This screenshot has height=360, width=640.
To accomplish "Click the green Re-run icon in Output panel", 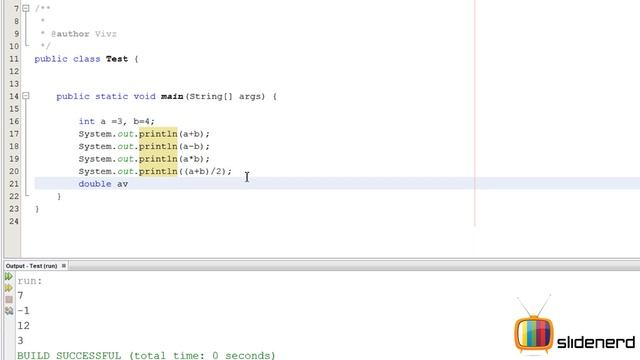I will pos(8,276).
